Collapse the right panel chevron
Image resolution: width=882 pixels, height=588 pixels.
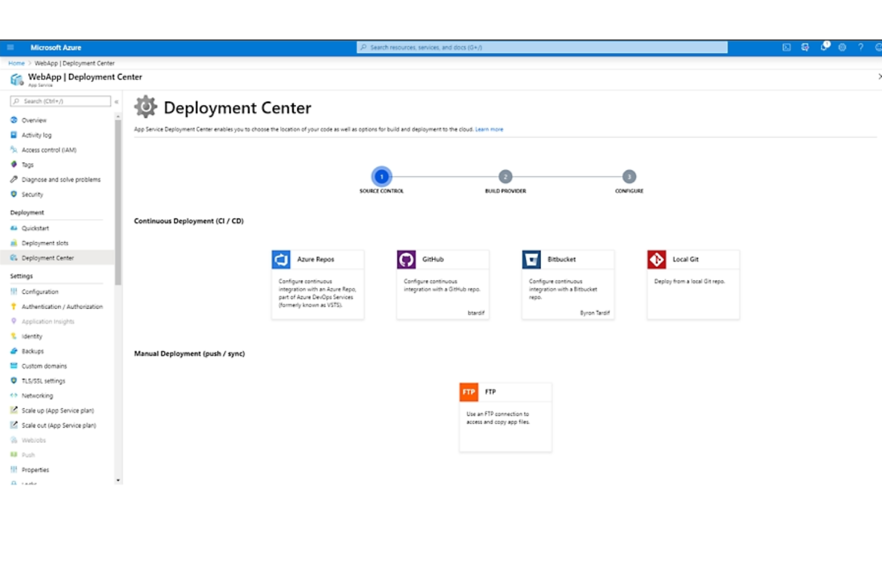(x=880, y=76)
